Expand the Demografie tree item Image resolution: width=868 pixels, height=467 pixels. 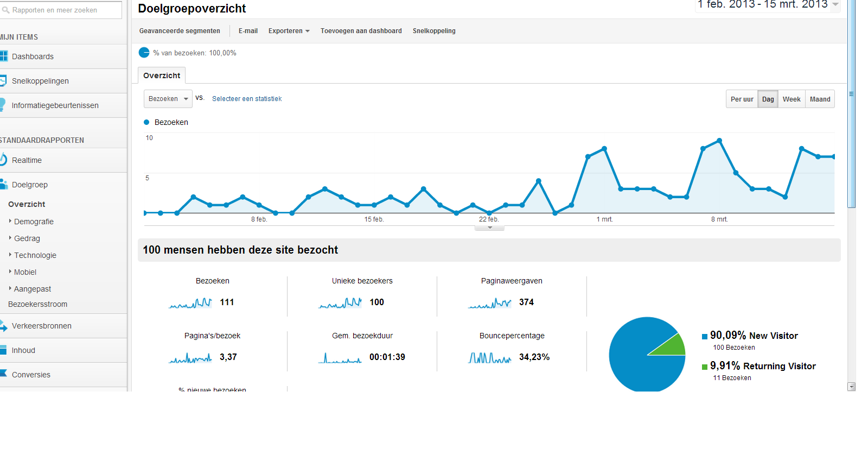(x=10, y=221)
